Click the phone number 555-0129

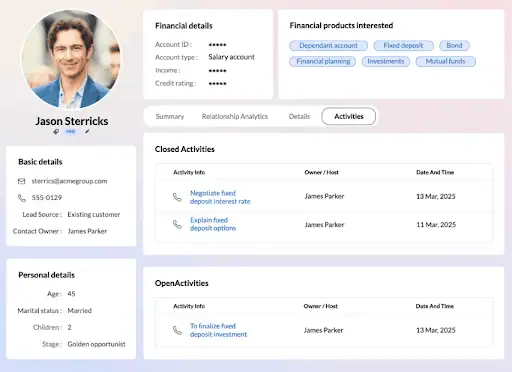tap(47, 198)
